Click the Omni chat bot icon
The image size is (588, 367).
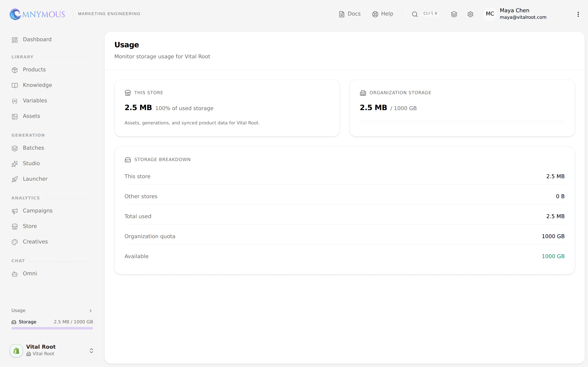(x=15, y=274)
